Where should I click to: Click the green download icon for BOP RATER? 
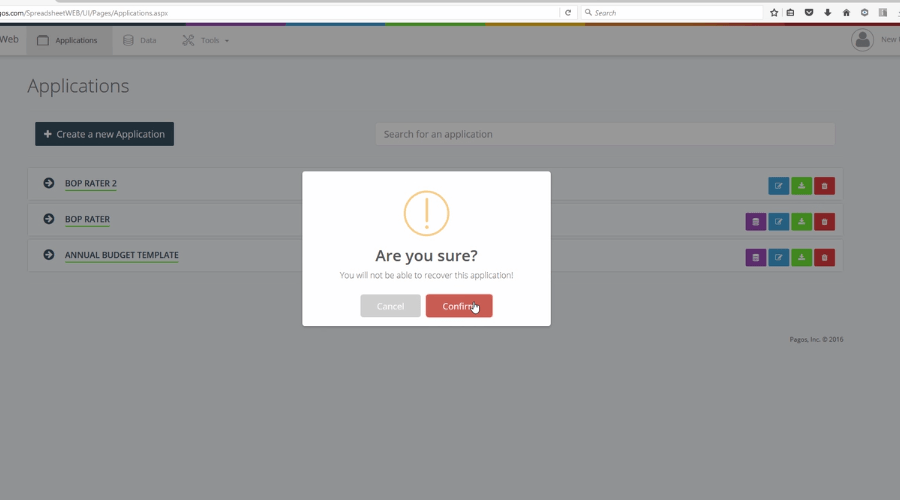[801, 222]
